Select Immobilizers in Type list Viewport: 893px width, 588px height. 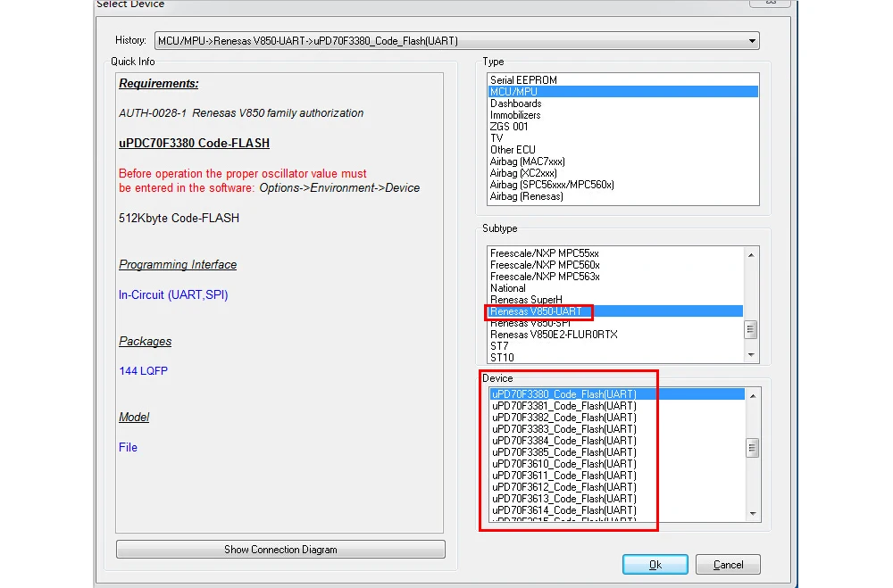(622, 115)
